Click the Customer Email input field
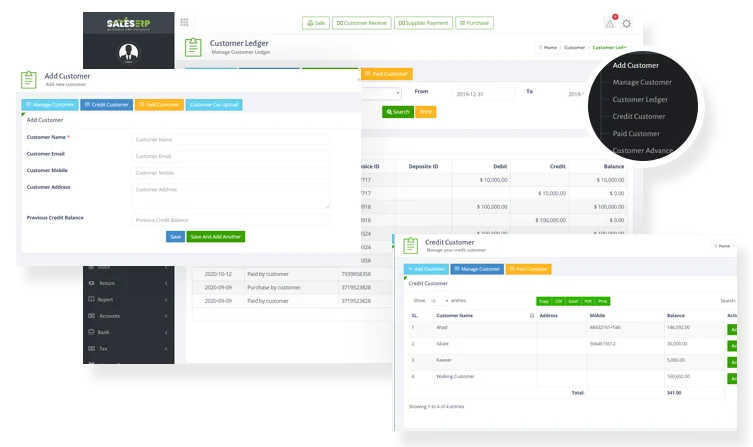Viewport: 753px width, 447px height. (x=230, y=156)
